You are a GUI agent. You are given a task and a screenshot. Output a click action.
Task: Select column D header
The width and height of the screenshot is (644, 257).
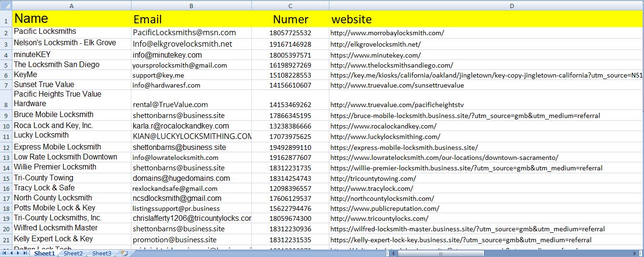(x=486, y=6)
